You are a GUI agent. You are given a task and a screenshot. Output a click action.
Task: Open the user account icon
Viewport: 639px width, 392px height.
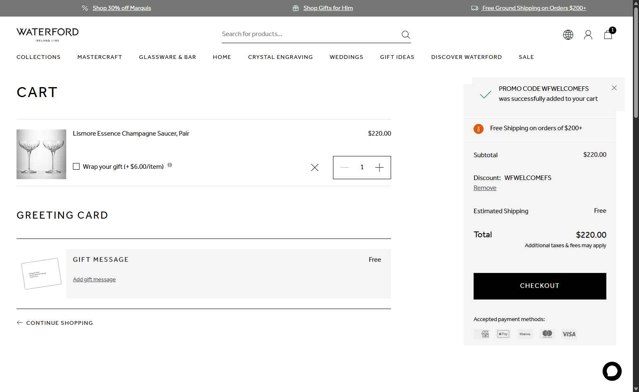pos(588,35)
